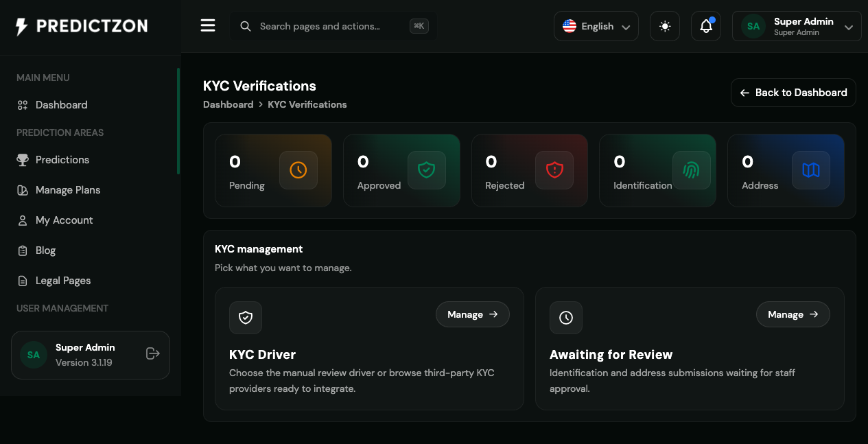Click the logout icon beside Version 3.1.19
Viewport: 868px width, 444px height.
[x=153, y=353]
